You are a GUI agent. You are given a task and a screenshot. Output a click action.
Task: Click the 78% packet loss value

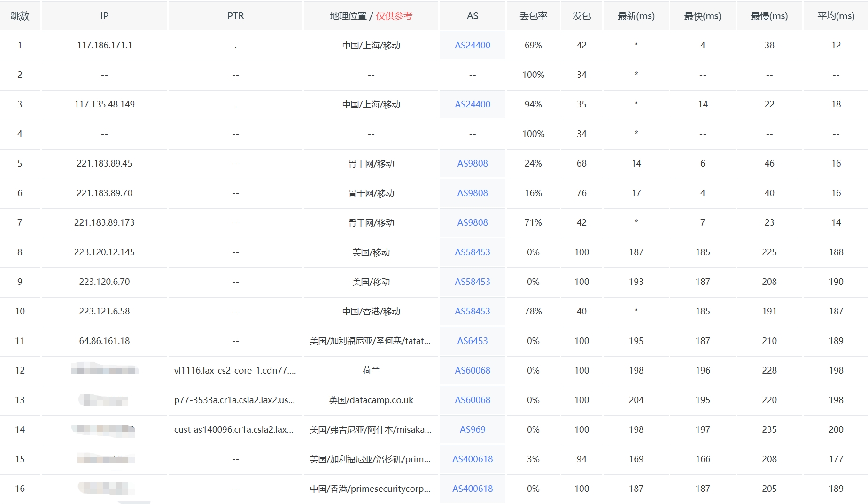click(x=533, y=311)
